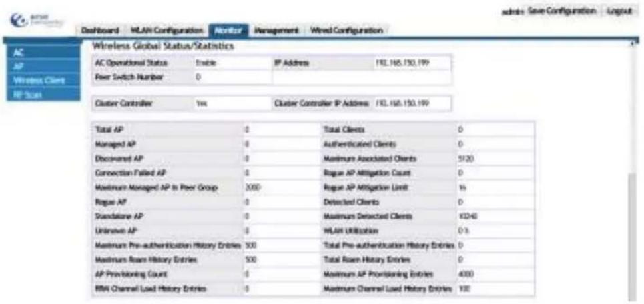644x304 pixels.
Task: Select AP in the sidebar
Action: (x=43, y=66)
